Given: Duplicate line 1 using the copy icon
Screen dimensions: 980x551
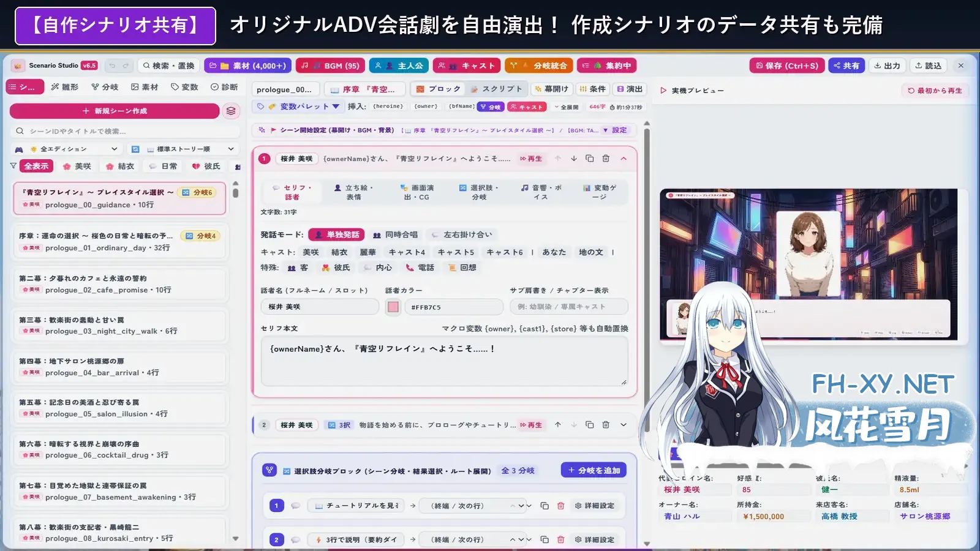Looking at the screenshot, I should point(590,159).
